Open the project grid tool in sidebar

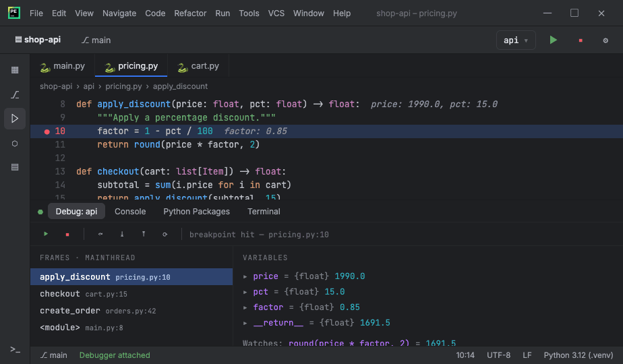pos(15,70)
